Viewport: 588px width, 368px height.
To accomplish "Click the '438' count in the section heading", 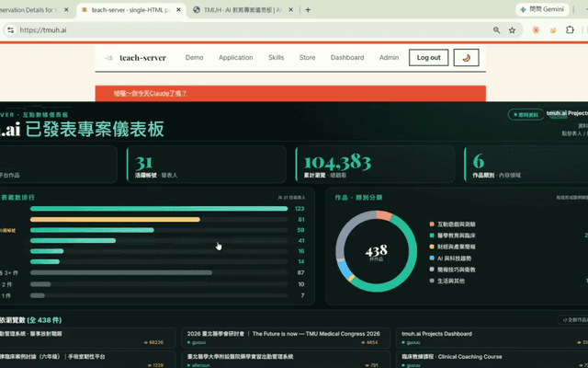I will click(x=44, y=320).
